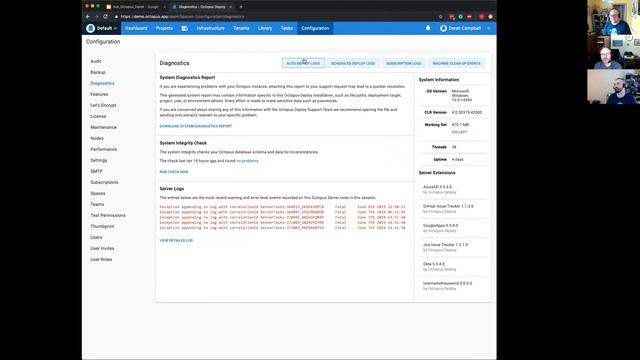Select the Configuration menu
This screenshot has height=360, width=640.
[x=315, y=28]
